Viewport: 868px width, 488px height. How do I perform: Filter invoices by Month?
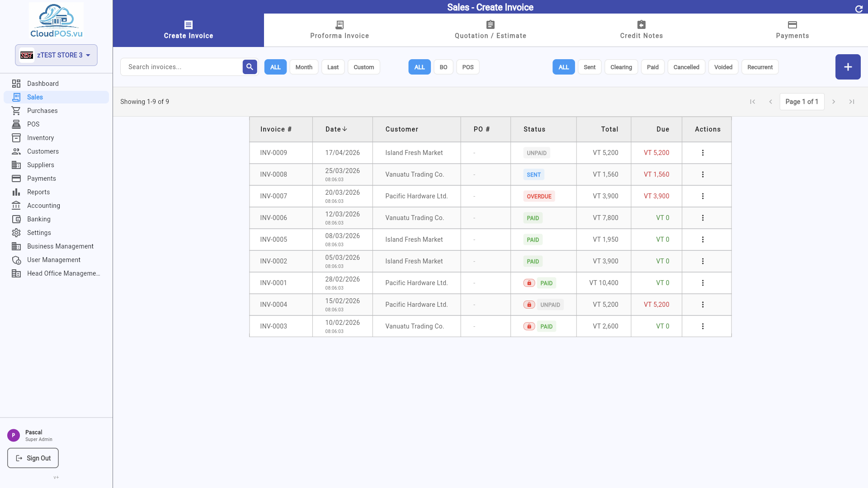(304, 67)
